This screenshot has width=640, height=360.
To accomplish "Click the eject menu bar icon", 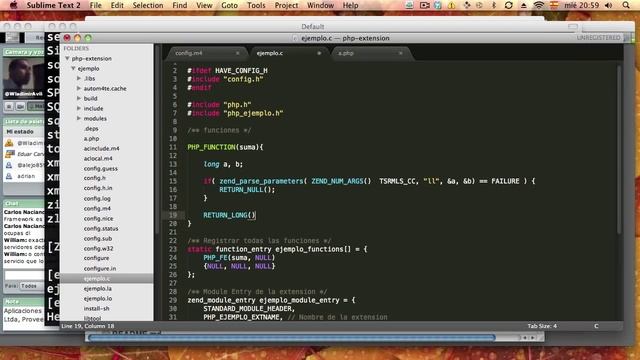I will 523,5.
